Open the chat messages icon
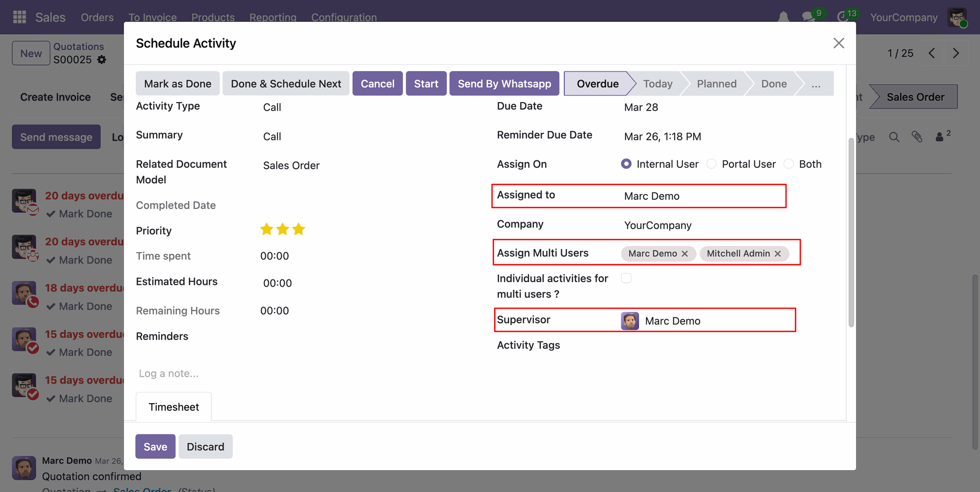 (x=808, y=17)
